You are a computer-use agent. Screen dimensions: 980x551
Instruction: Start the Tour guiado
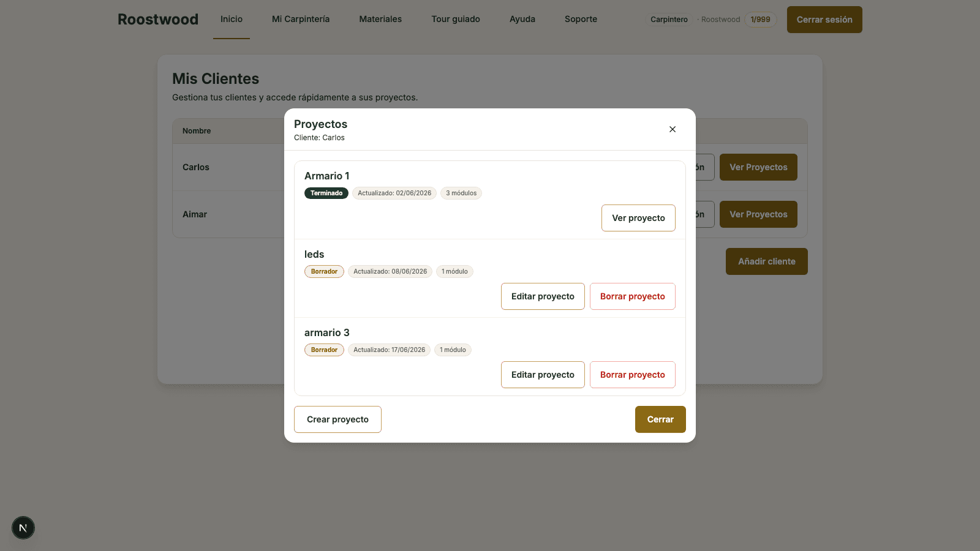pyautogui.click(x=456, y=19)
